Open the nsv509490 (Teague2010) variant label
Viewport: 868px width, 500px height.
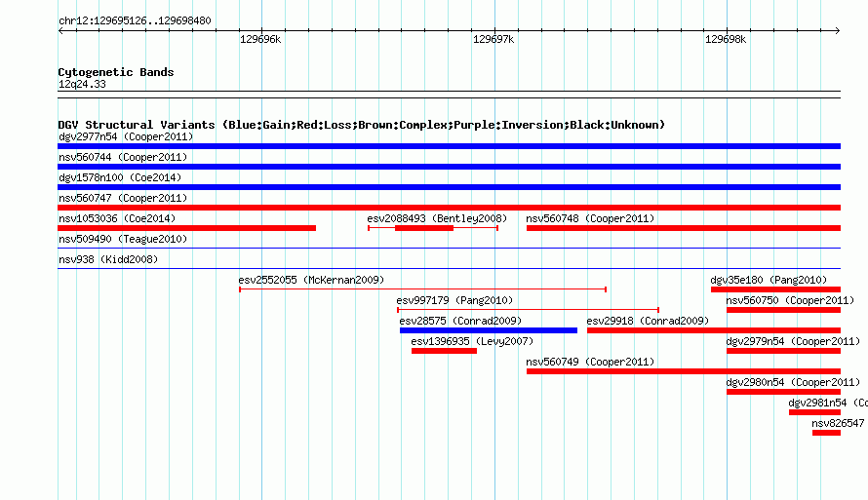pyautogui.click(x=123, y=239)
